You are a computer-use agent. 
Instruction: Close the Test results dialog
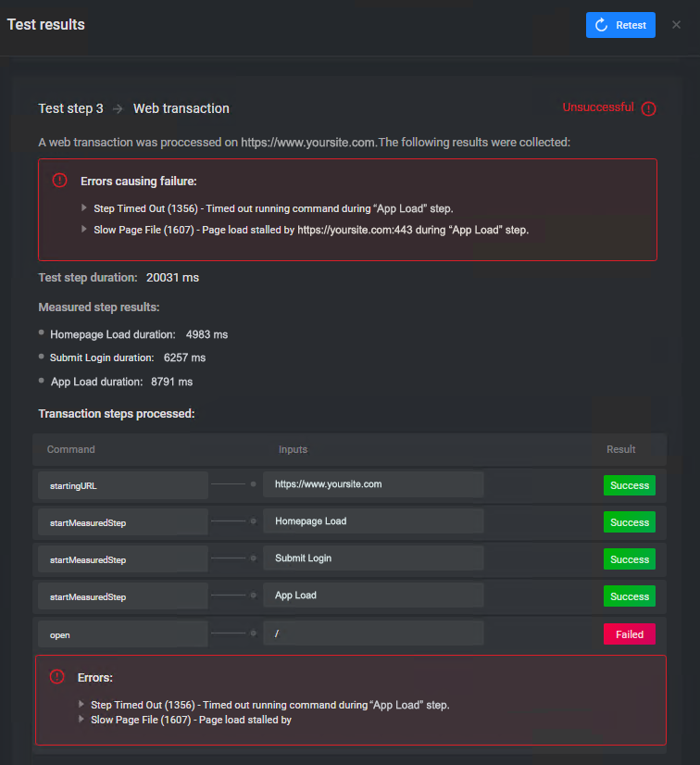(676, 25)
